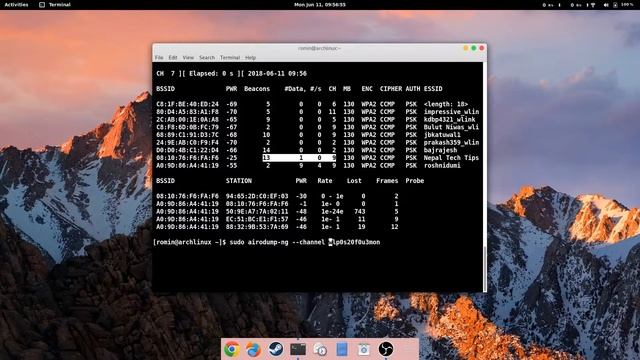Open the Help menu in Terminal
640x360 pixels.
point(250,58)
